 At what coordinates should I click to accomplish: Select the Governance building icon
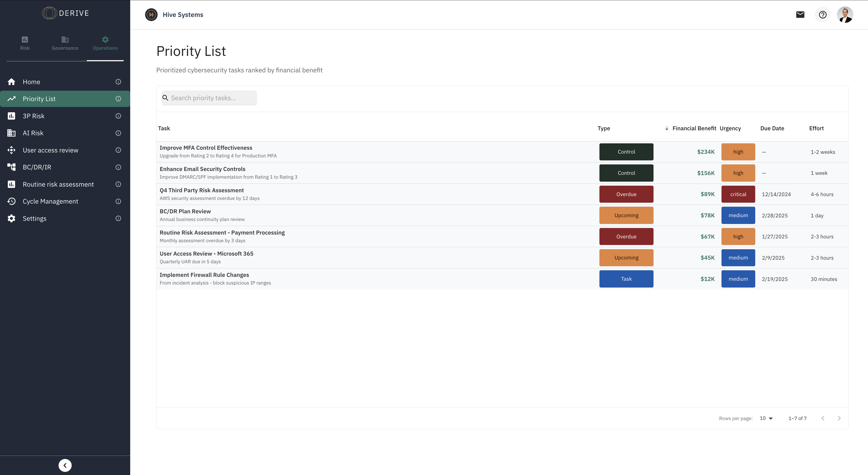coord(65,40)
